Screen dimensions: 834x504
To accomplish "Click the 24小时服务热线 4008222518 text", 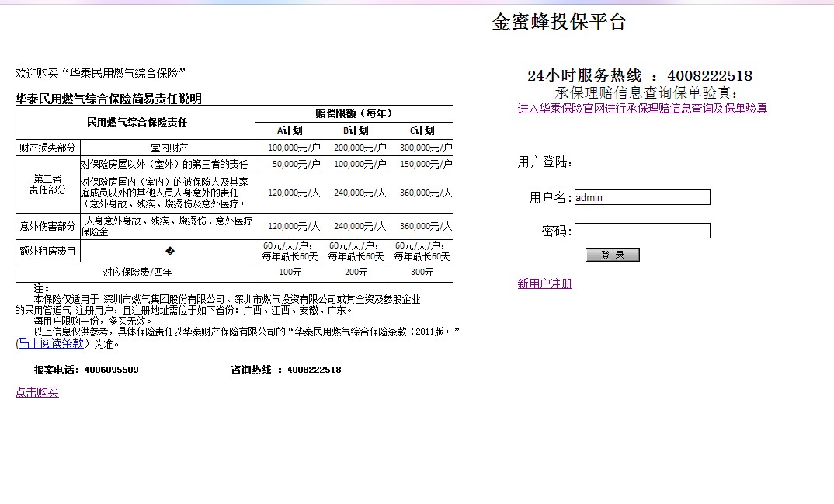I will (640, 75).
